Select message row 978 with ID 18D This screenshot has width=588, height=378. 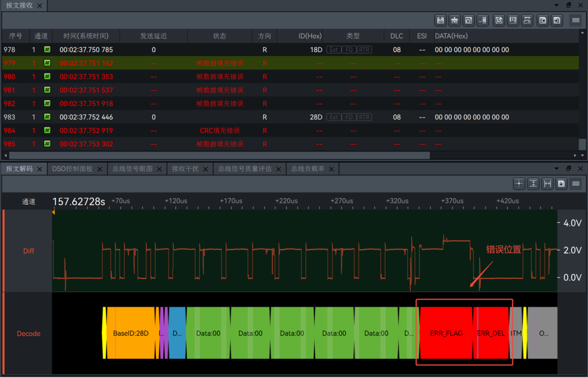[291, 49]
